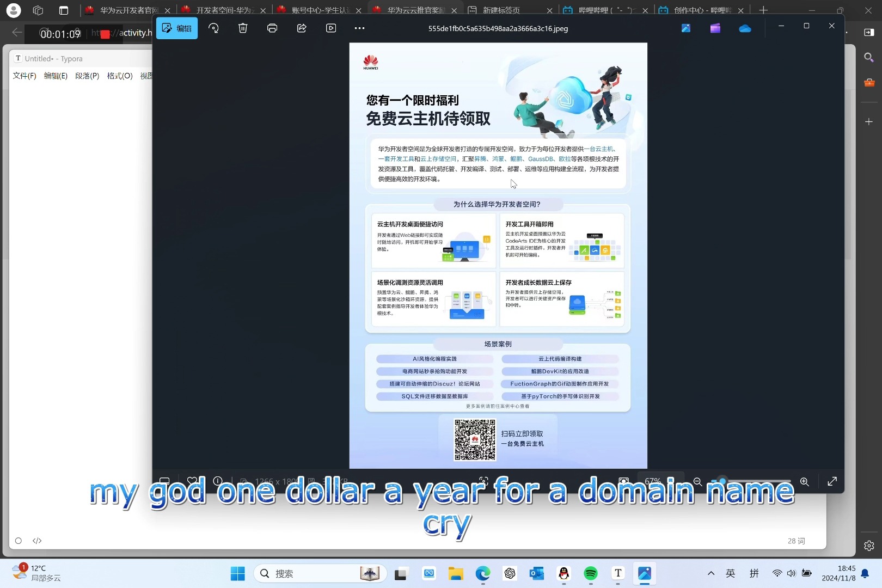Screen dimensions: 882x588
Task: Open the Edge sidebar tools briefcase icon
Action: click(x=869, y=83)
